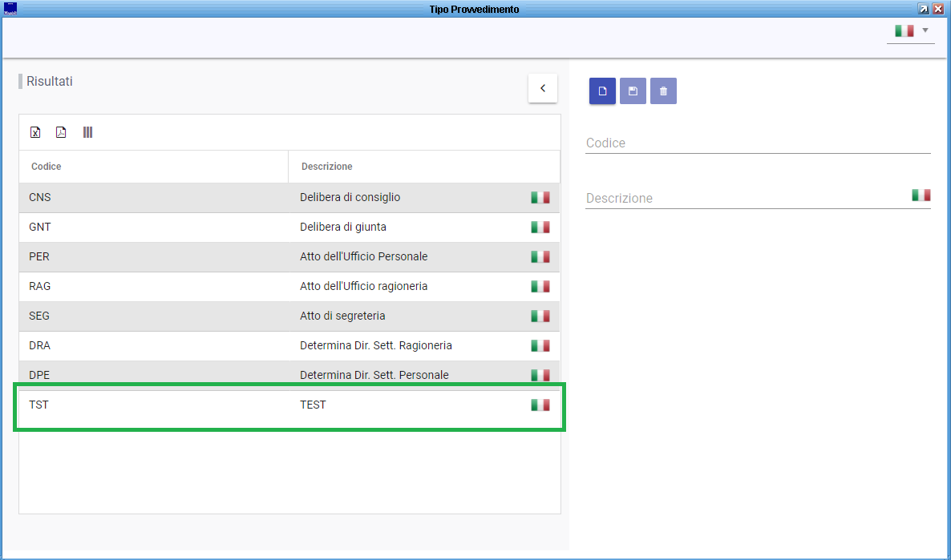Click the Italian flag in the TST row
The image size is (951, 560).
(540, 405)
